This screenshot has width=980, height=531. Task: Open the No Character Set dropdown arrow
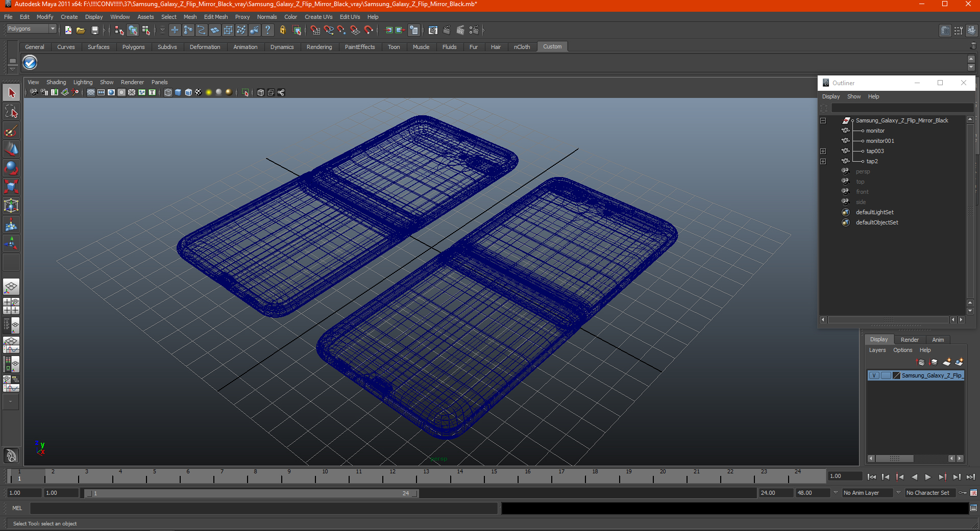tap(898, 493)
